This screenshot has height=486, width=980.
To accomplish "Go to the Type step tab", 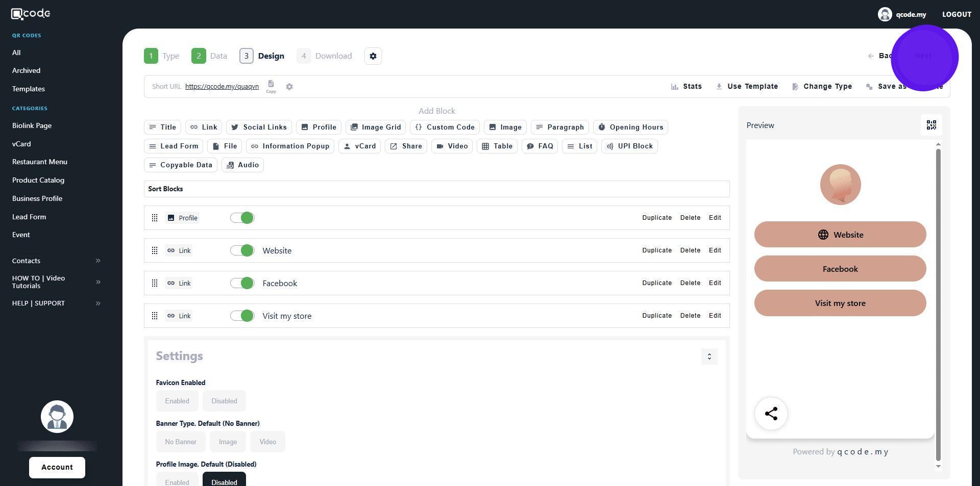I will tap(162, 56).
